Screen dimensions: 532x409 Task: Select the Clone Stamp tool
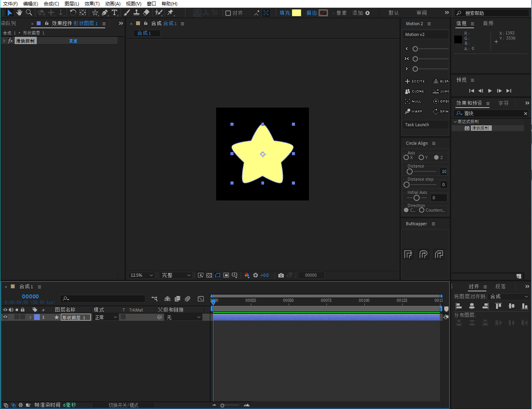point(136,13)
